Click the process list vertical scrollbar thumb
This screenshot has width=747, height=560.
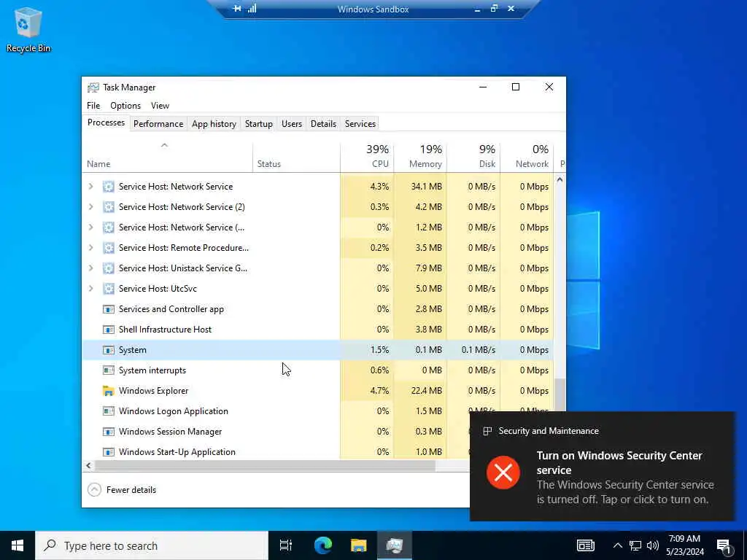tap(560, 395)
